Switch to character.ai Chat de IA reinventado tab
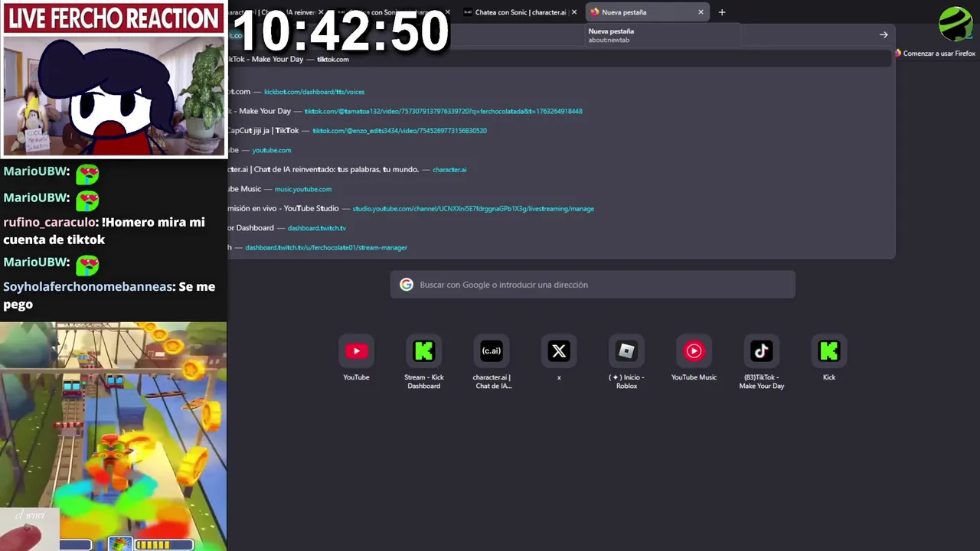 point(276,12)
